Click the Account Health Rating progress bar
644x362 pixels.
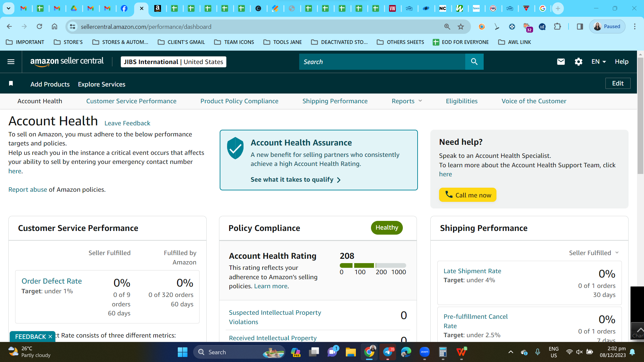click(373, 265)
